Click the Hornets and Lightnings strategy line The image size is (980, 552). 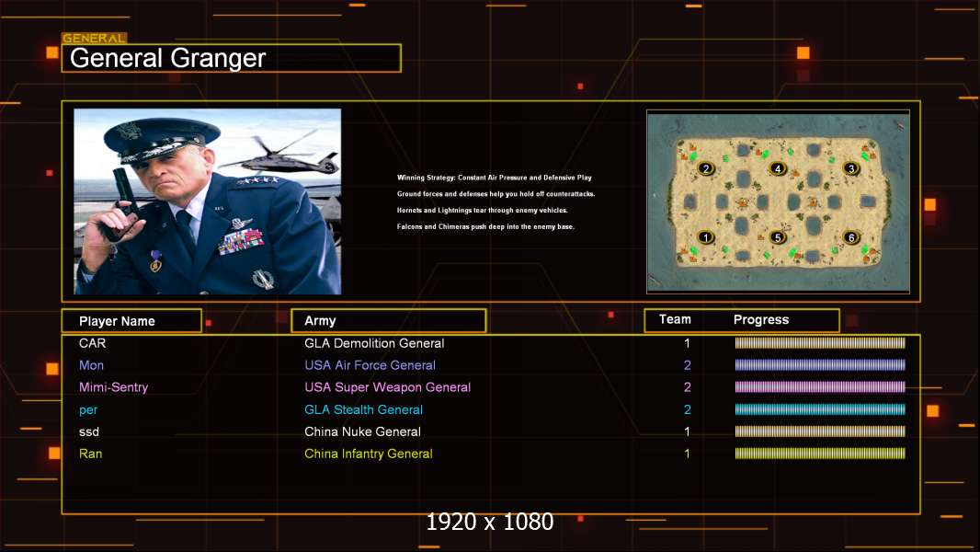483,210
